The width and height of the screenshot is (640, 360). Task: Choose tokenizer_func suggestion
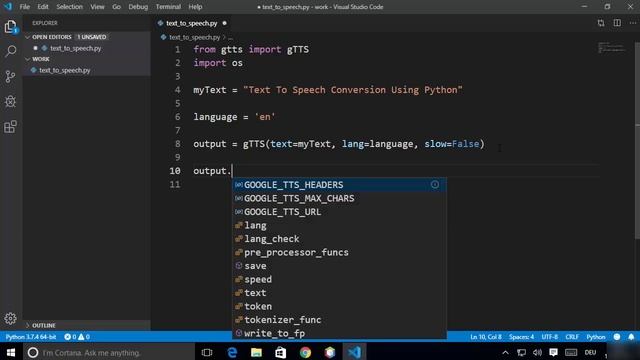340,320
